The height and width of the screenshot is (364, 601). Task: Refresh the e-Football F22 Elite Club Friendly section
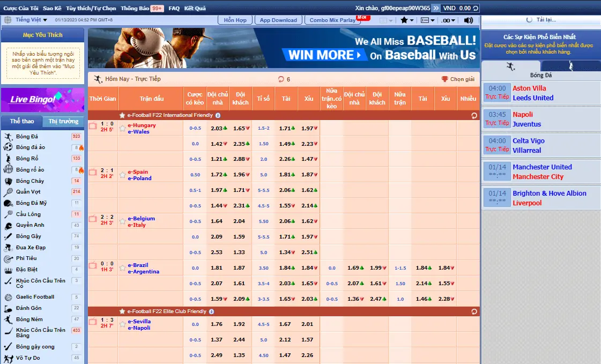click(474, 311)
